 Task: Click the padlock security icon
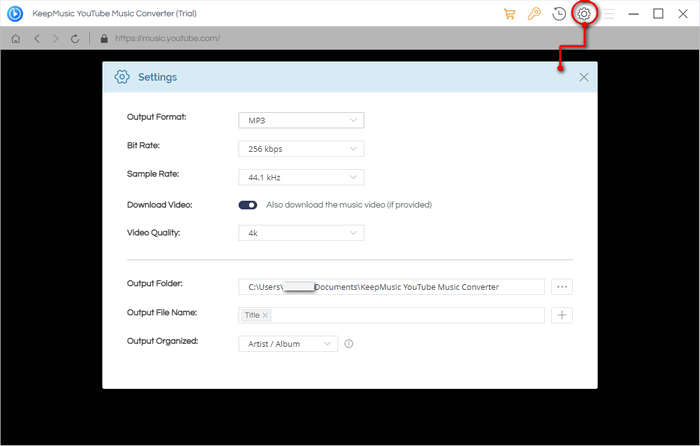(x=104, y=38)
